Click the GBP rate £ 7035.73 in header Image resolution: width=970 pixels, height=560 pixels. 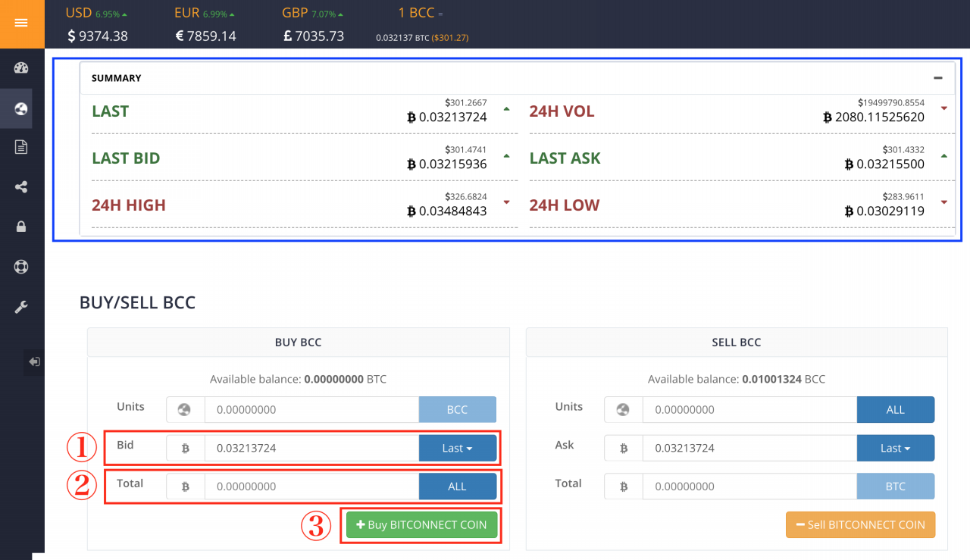[x=314, y=36]
